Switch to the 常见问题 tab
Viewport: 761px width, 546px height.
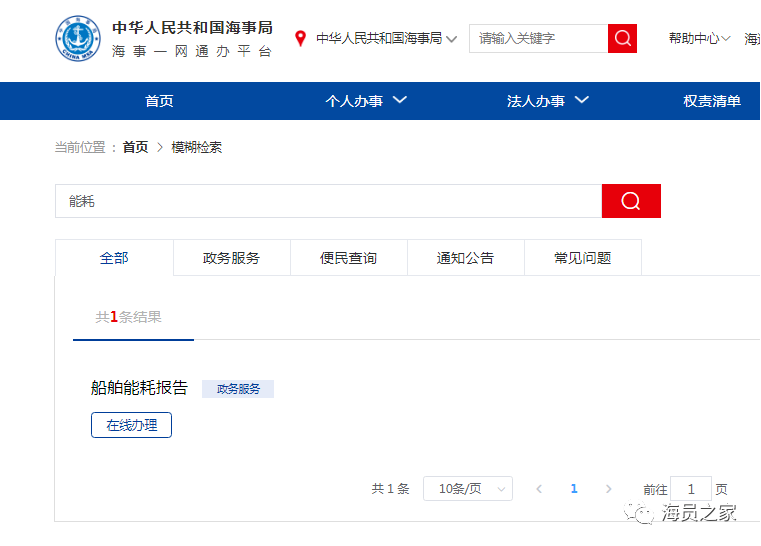(583, 258)
